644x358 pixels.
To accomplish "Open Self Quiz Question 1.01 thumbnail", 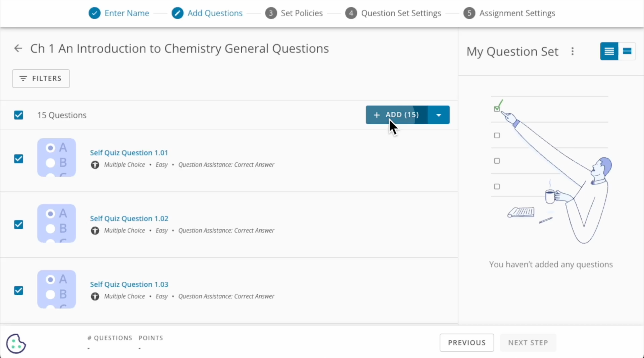I will 57,158.
